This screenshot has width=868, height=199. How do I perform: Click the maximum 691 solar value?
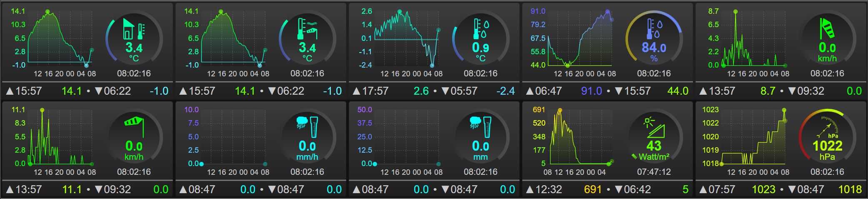click(x=593, y=189)
